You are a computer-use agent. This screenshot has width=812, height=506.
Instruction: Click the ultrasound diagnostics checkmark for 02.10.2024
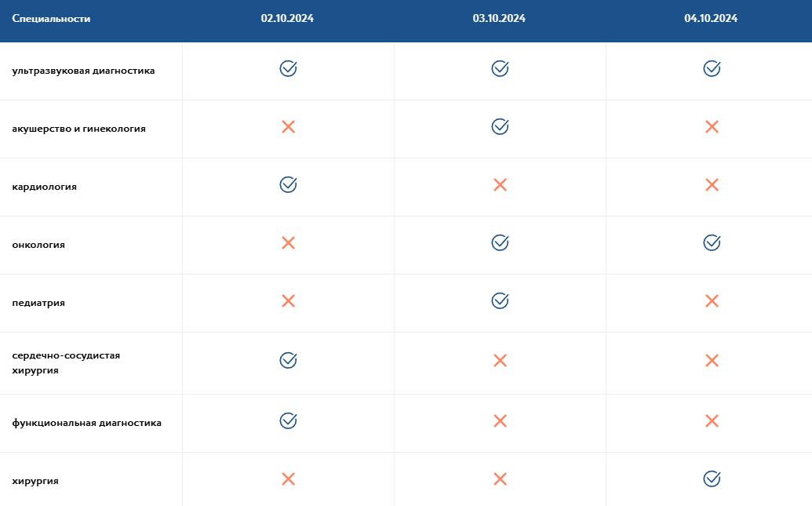pos(288,68)
